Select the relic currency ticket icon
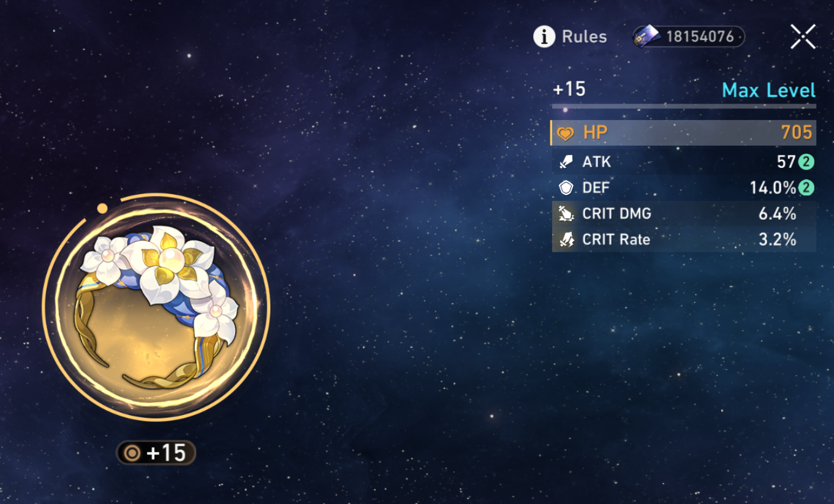Viewport: 834px width, 504px height. click(647, 37)
